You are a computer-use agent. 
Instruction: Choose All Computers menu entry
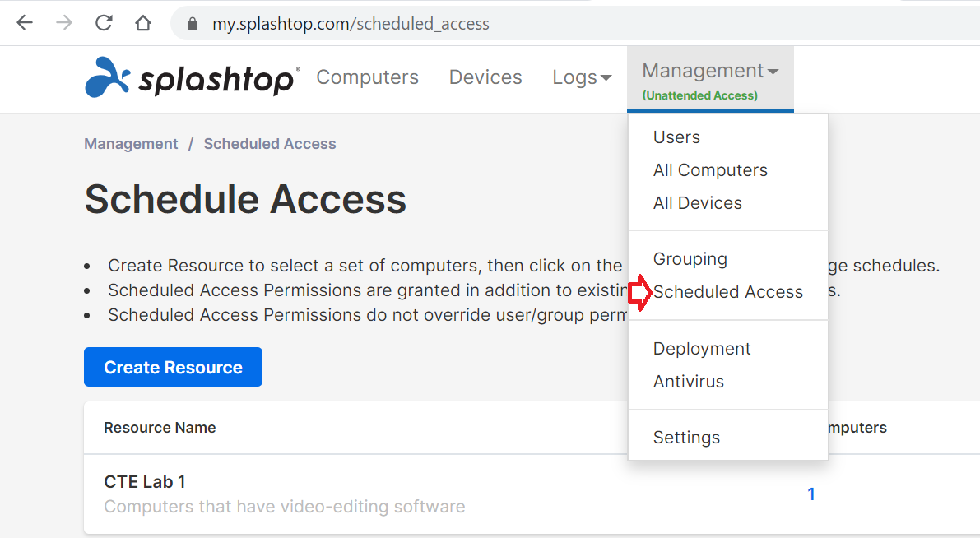pyautogui.click(x=710, y=170)
